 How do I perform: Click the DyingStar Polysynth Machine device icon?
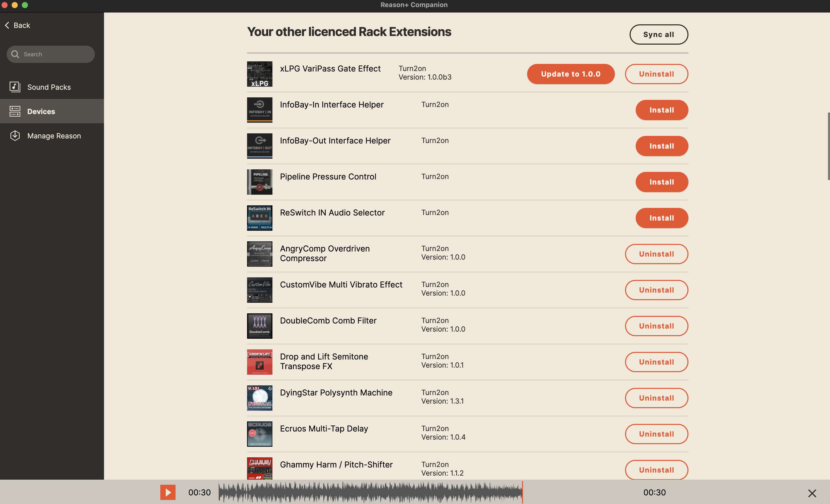pyautogui.click(x=259, y=398)
